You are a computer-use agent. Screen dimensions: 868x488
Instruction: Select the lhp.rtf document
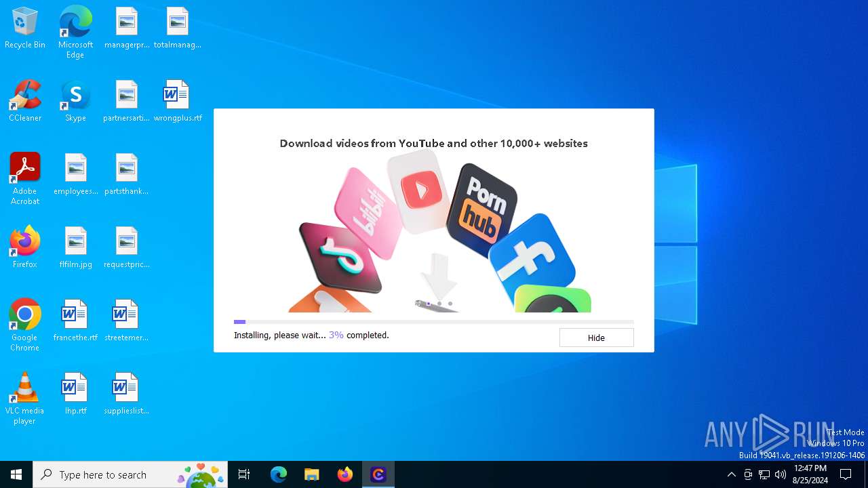click(x=75, y=394)
